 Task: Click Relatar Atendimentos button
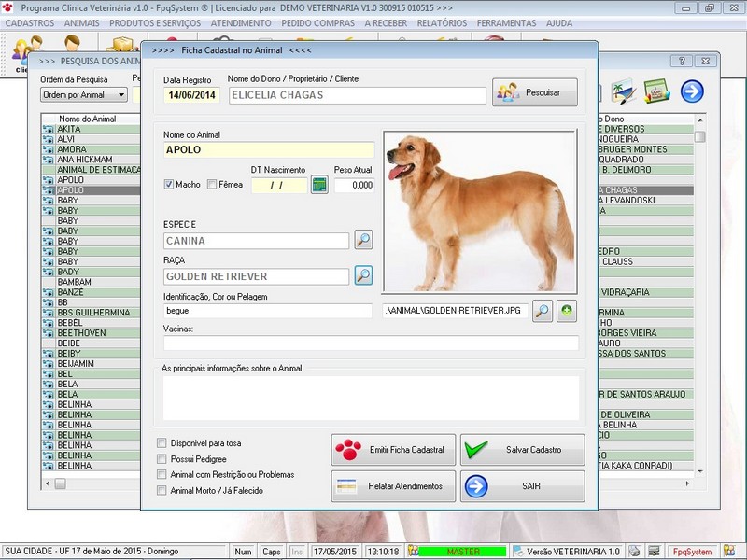pyautogui.click(x=393, y=486)
